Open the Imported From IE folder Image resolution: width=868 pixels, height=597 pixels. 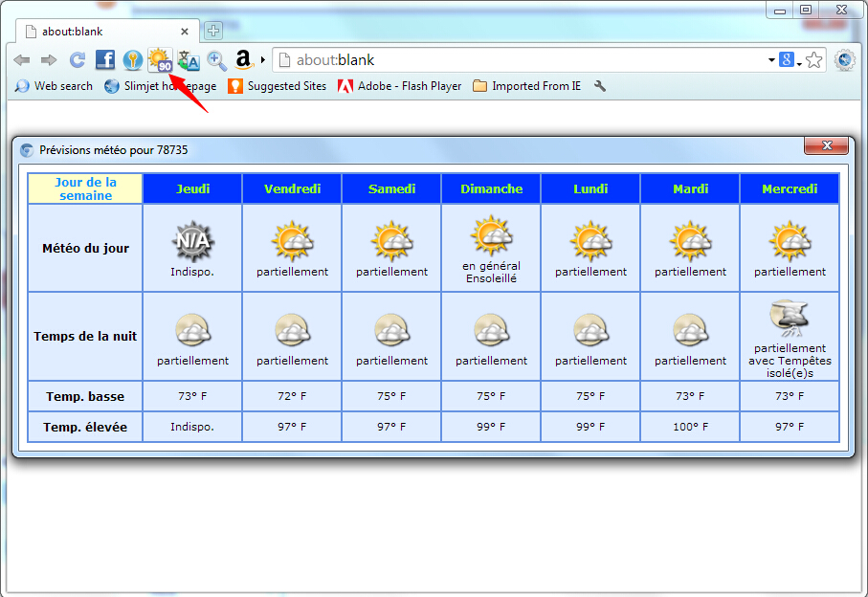pyautogui.click(x=527, y=86)
